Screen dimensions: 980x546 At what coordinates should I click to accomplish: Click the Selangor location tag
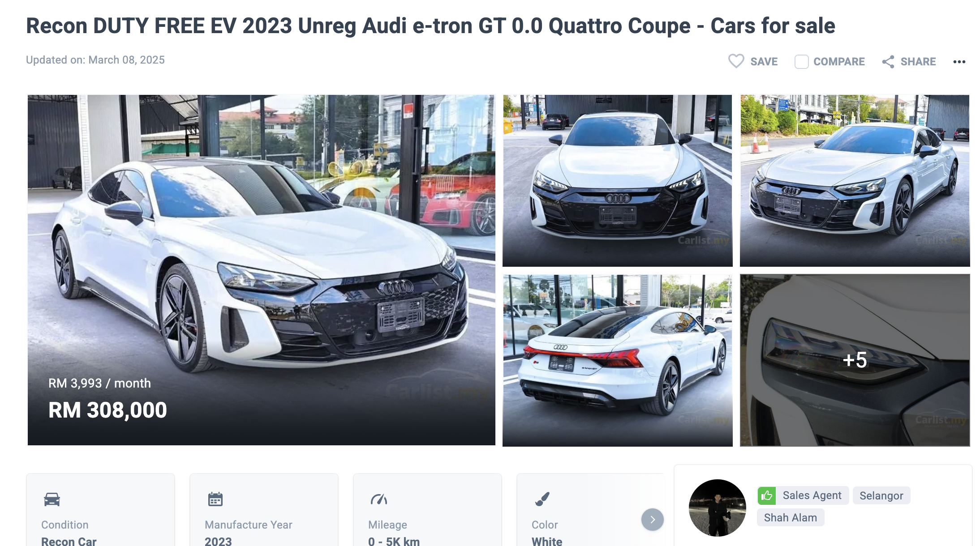[x=881, y=495]
